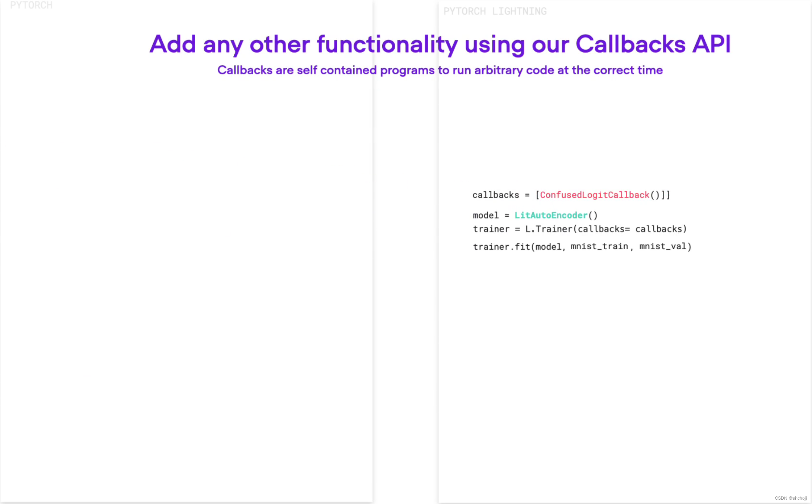The width and height of the screenshot is (812, 504).
Task: Click 'correct time' at the subtitle end
Action: click(x=628, y=70)
